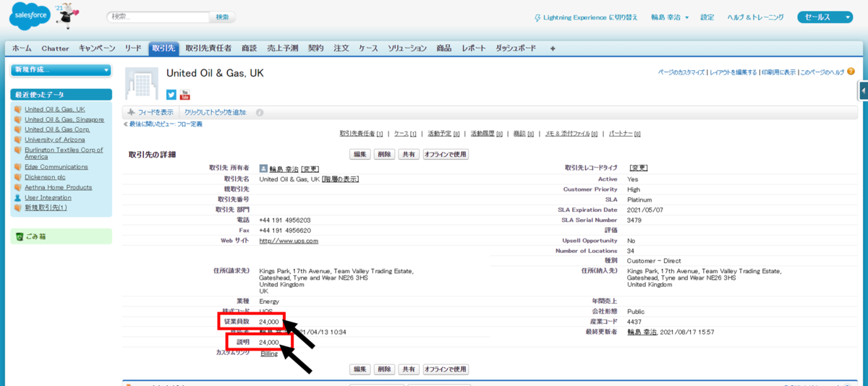
Task: Click the collapsed right sidebar arrow handle
Action: 864,90
